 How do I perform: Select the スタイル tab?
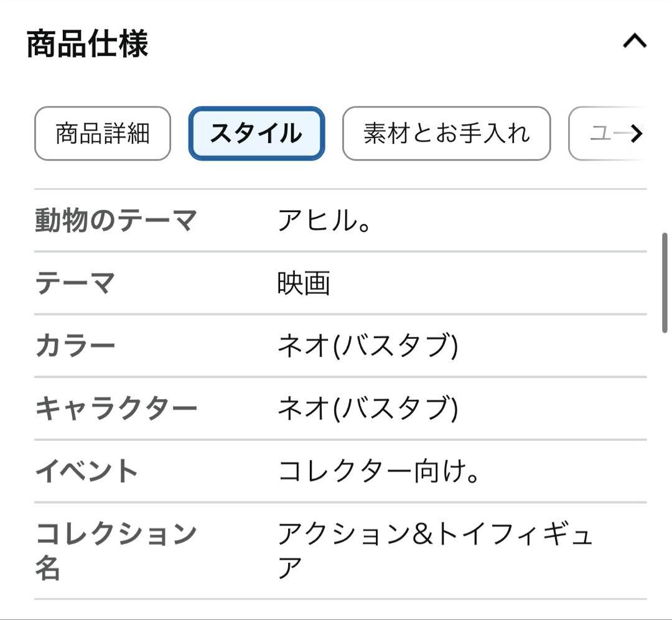256,133
